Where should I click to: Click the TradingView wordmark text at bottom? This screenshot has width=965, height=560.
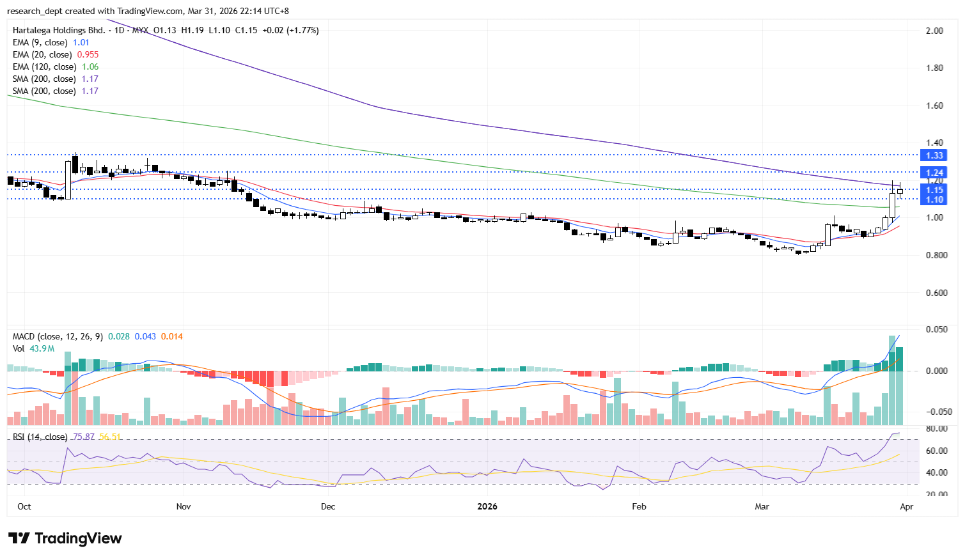[78, 538]
